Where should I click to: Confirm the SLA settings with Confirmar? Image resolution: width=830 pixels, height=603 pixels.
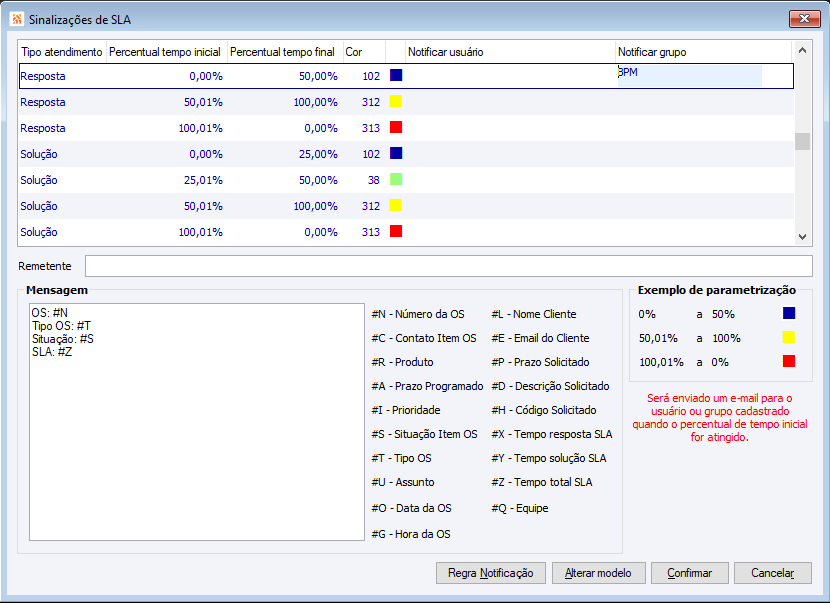point(689,573)
